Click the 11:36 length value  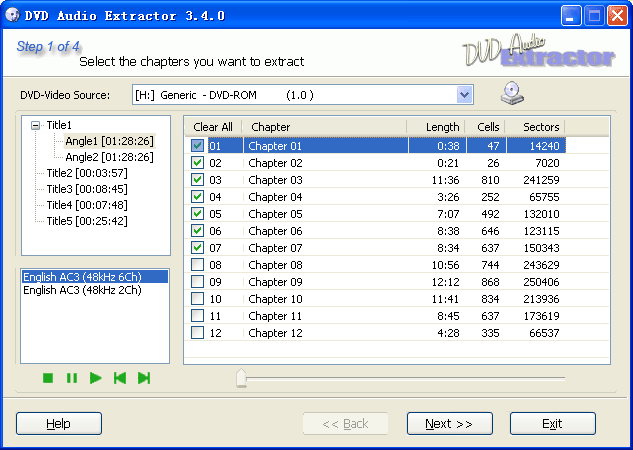(x=445, y=180)
